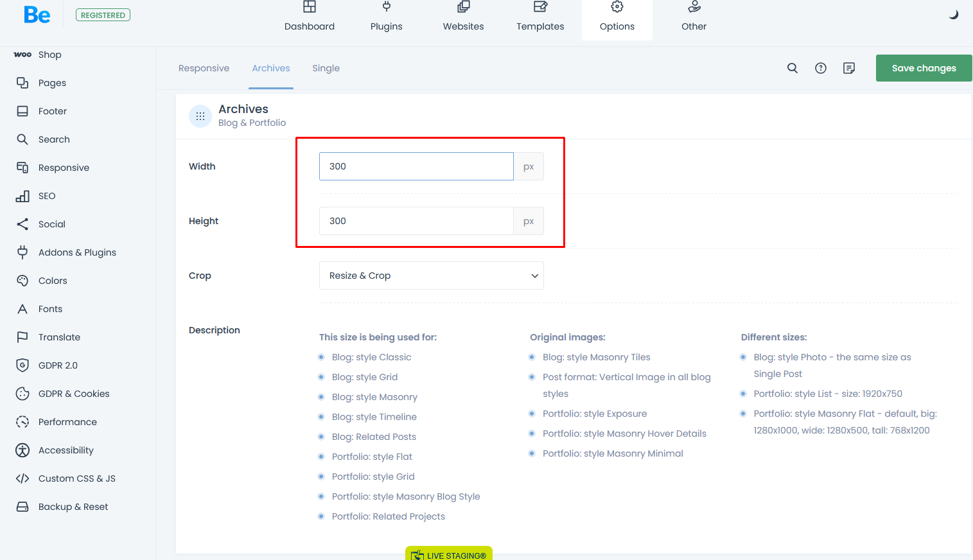Go to Websites in top navigation
Screen dimensions: 973x560
pos(463,17)
